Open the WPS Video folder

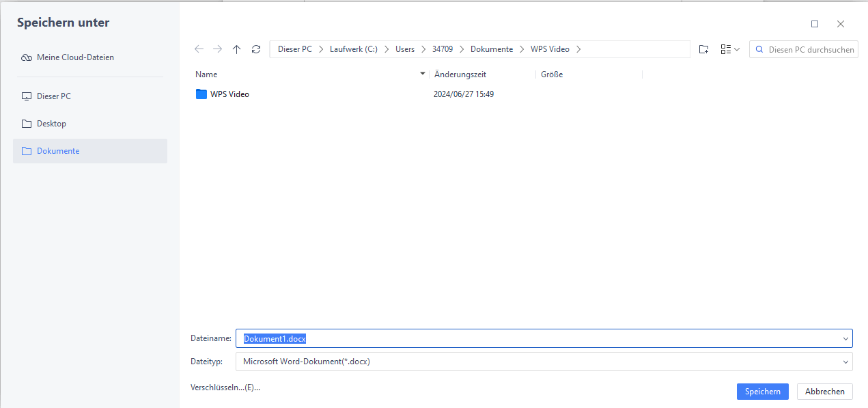pyautogui.click(x=229, y=94)
